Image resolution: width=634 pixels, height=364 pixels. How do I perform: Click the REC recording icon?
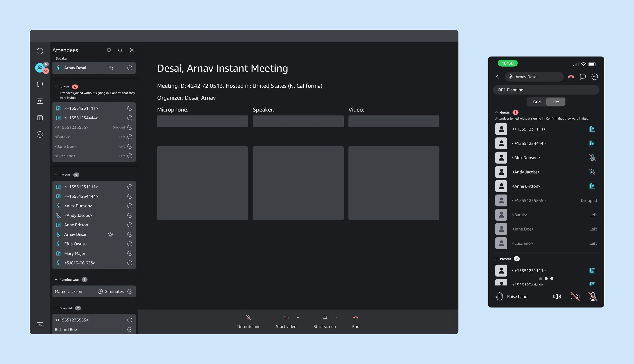click(40, 325)
